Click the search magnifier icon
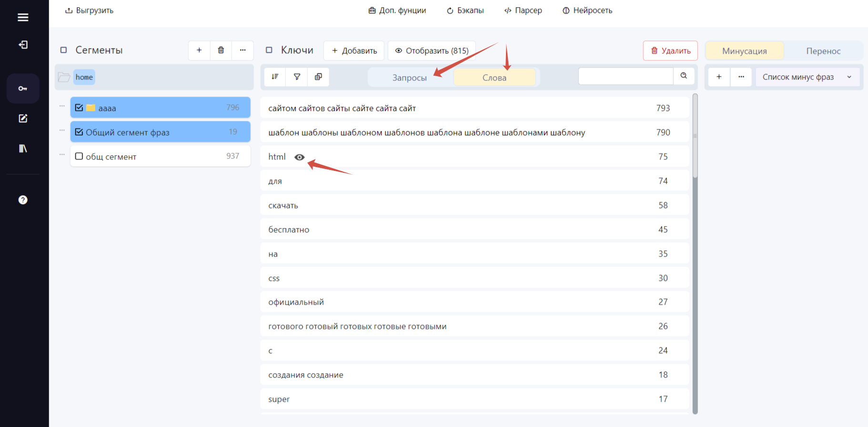The width and height of the screenshot is (868, 427). pyautogui.click(x=684, y=76)
